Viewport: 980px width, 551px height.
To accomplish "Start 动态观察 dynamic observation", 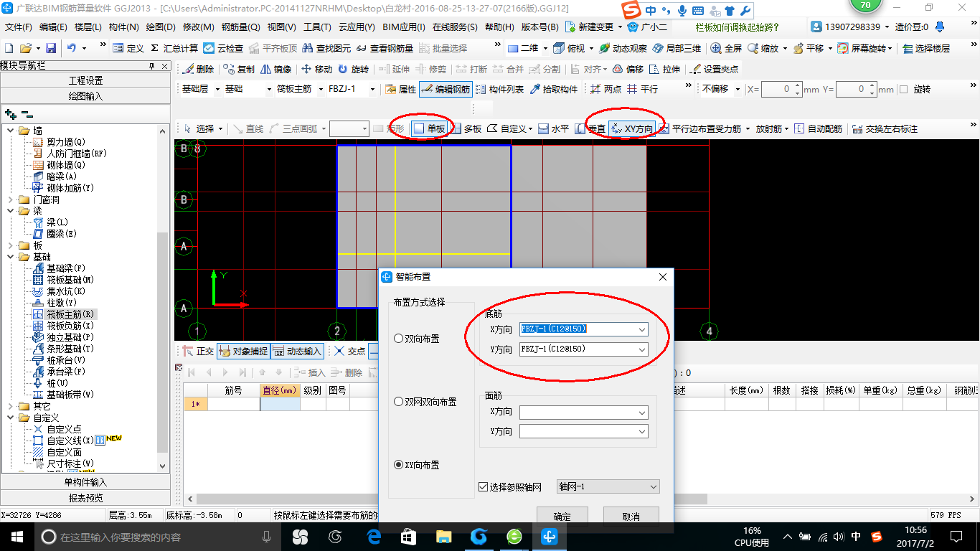I will pos(623,48).
